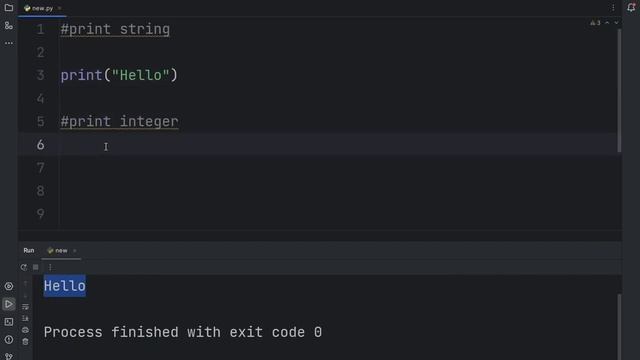Open the Terminal tool window
Image resolution: width=640 pixels, height=360 pixels.
coord(9,322)
